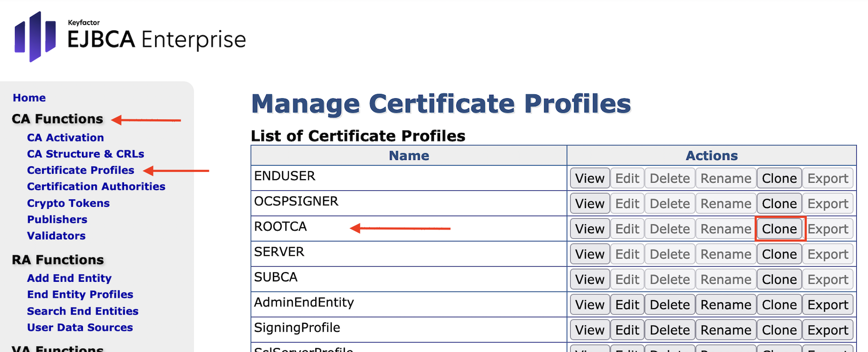Image resolution: width=868 pixels, height=352 pixels.
Task: Clone the ROOTCA certificate profile
Action: pyautogui.click(x=779, y=229)
